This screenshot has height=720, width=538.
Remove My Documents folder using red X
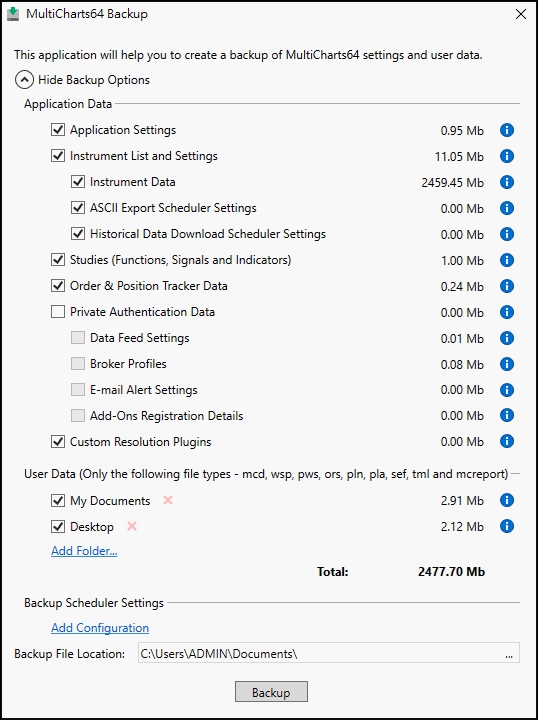pos(168,500)
